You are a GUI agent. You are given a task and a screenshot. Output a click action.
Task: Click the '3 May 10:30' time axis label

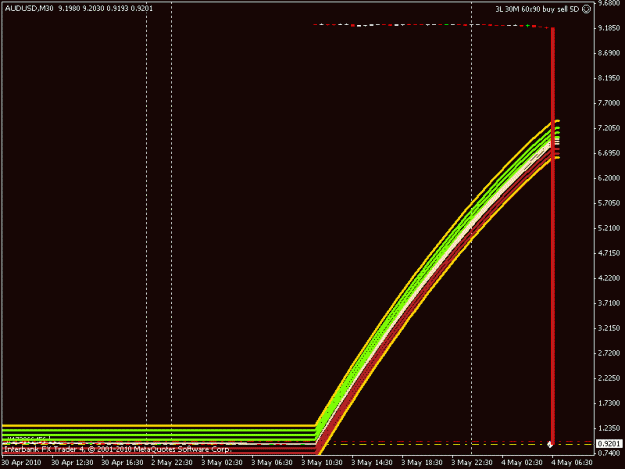[322, 463]
